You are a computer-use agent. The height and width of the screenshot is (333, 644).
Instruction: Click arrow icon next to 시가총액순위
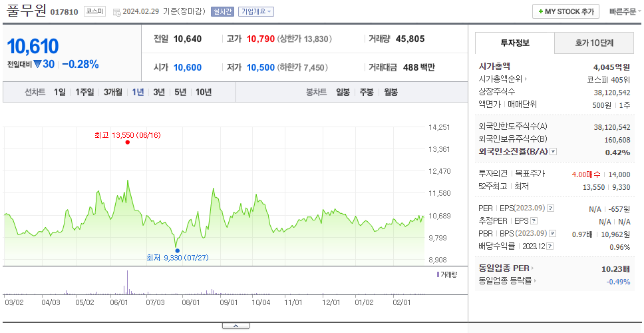[x=526, y=79]
